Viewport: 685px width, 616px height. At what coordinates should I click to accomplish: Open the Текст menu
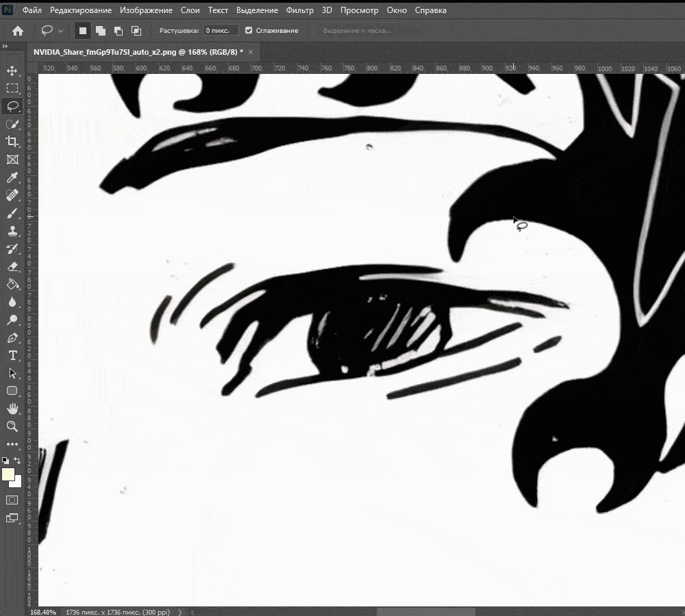click(x=218, y=10)
